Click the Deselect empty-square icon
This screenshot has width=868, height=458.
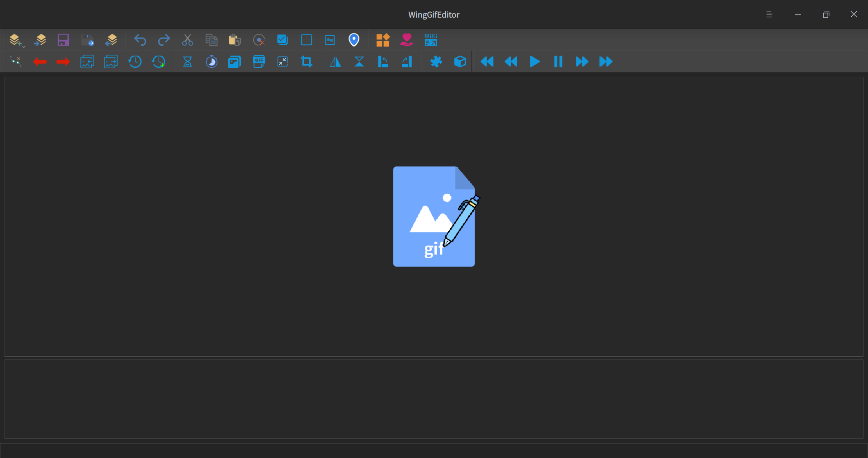[x=307, y=40]
